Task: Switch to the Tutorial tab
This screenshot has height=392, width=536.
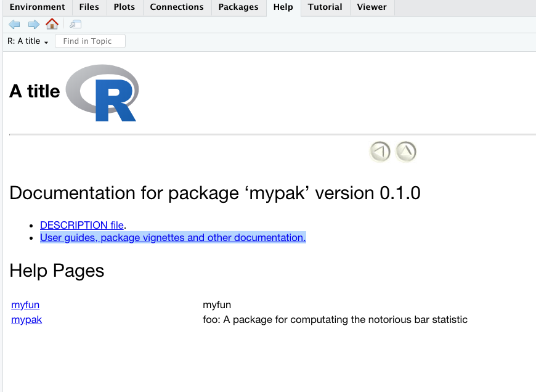Action: click(325, 7)
